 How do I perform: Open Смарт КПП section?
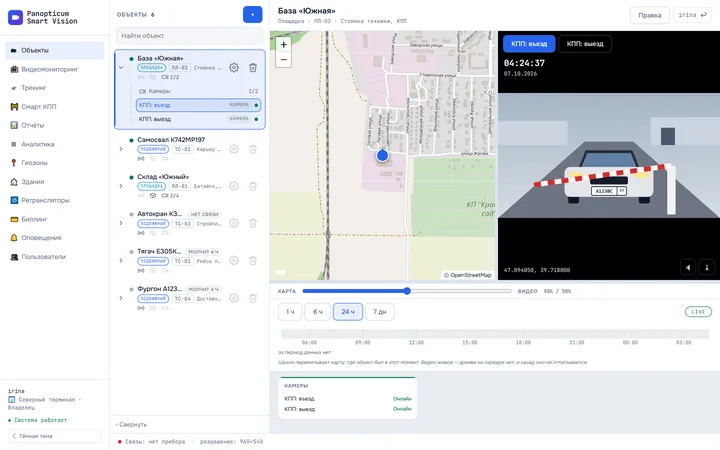point(55,107)
